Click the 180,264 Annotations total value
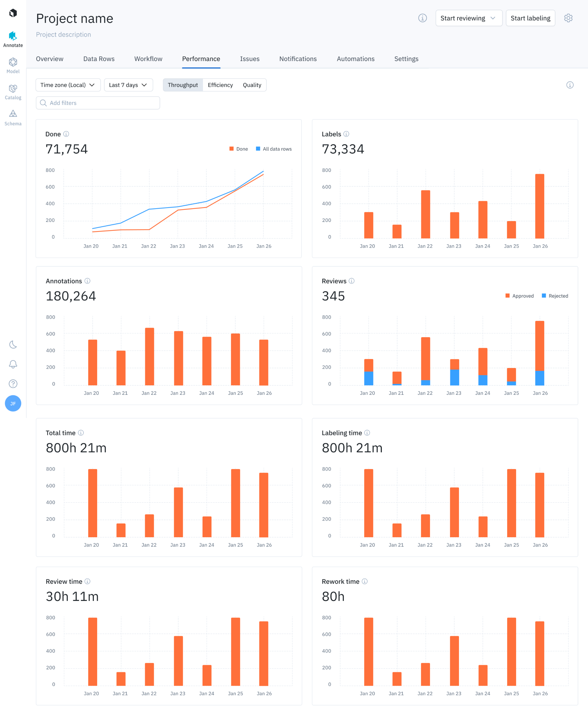This screenshot has width=588, height=712. click(x=71, y=296)
